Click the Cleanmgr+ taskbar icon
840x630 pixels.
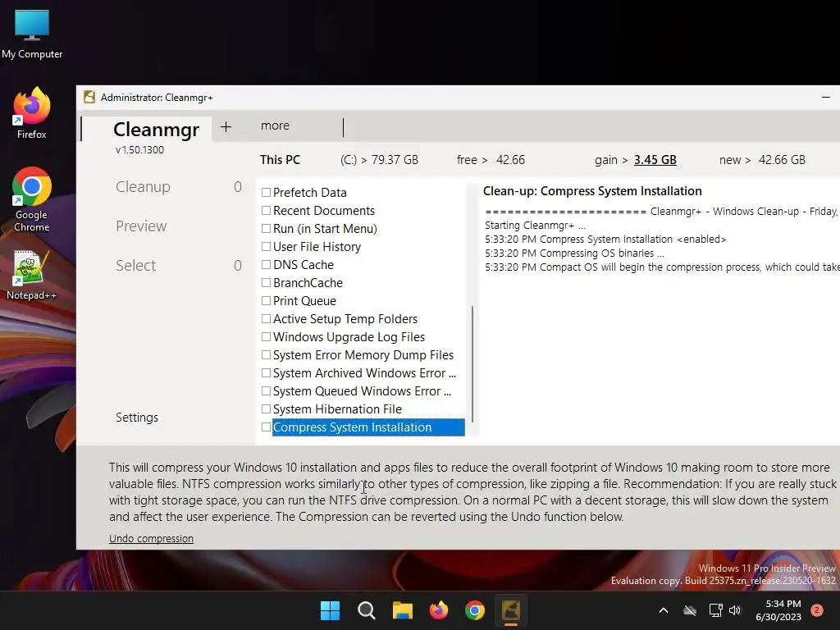coord(511,610)
